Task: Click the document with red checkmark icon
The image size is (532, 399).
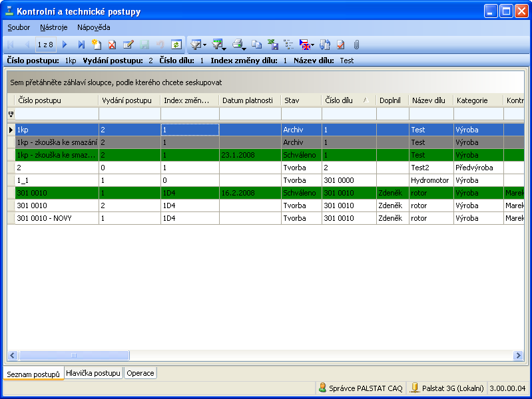Action: [x=341, y=45]
